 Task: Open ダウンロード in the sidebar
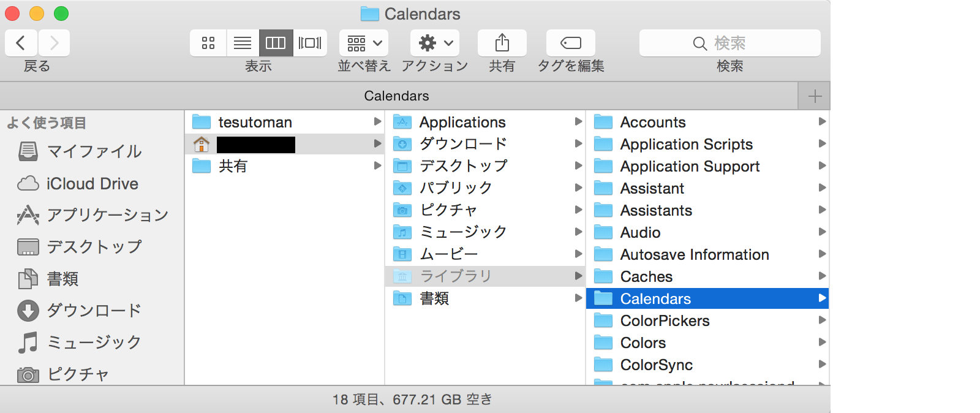pos(94,311)
